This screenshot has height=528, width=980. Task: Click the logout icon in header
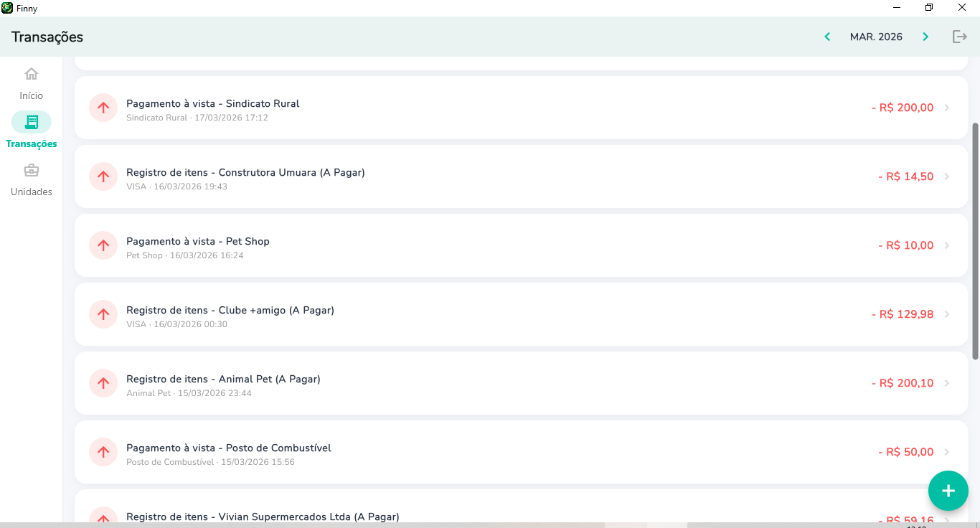tap(959, 37)
